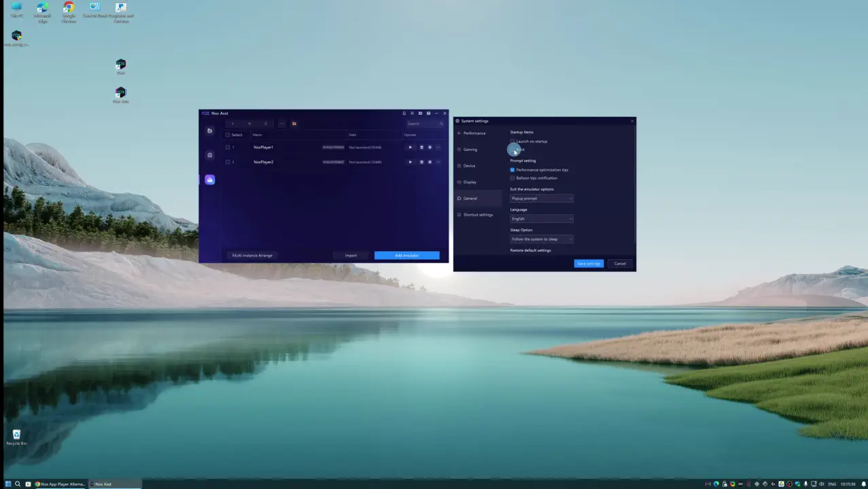Open the Sleep Option dropdown
This screenshot has height=489, width=868.
click(x=542, y=239)
